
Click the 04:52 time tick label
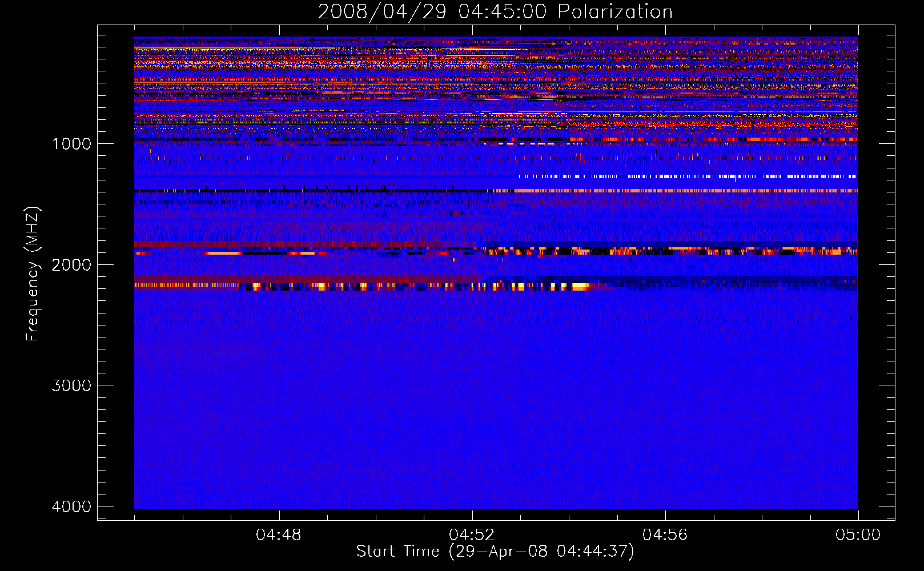coord(472,535)
